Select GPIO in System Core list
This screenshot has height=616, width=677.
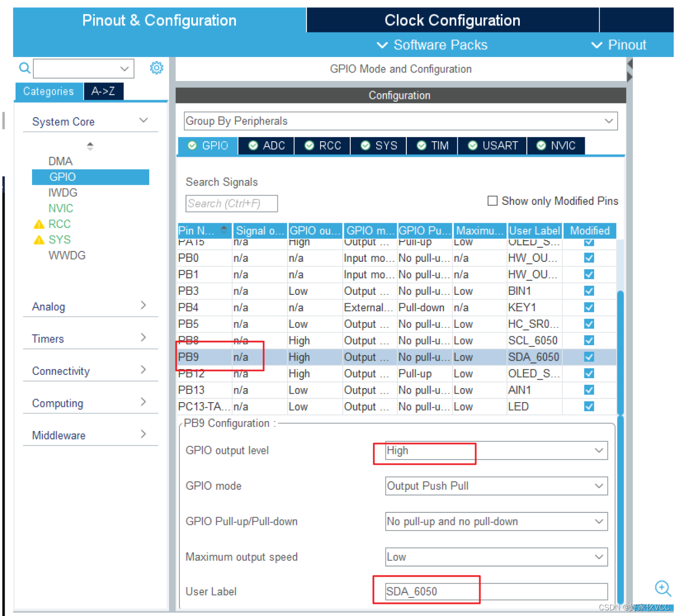[90, 177]
